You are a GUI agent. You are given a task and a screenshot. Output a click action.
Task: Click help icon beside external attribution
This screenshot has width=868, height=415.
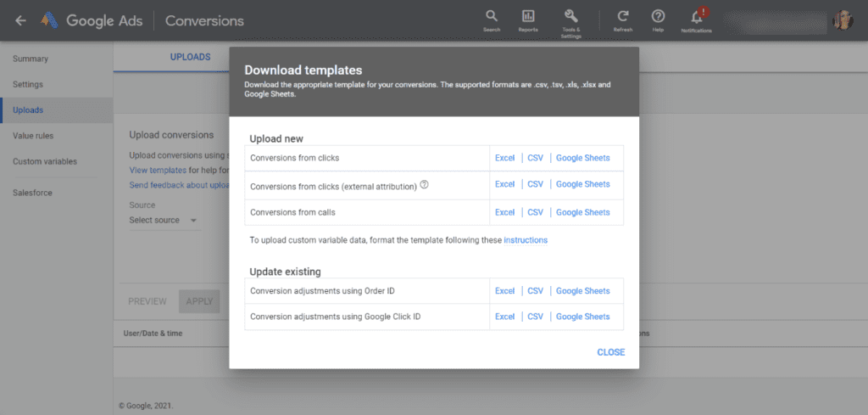(425, 185)
